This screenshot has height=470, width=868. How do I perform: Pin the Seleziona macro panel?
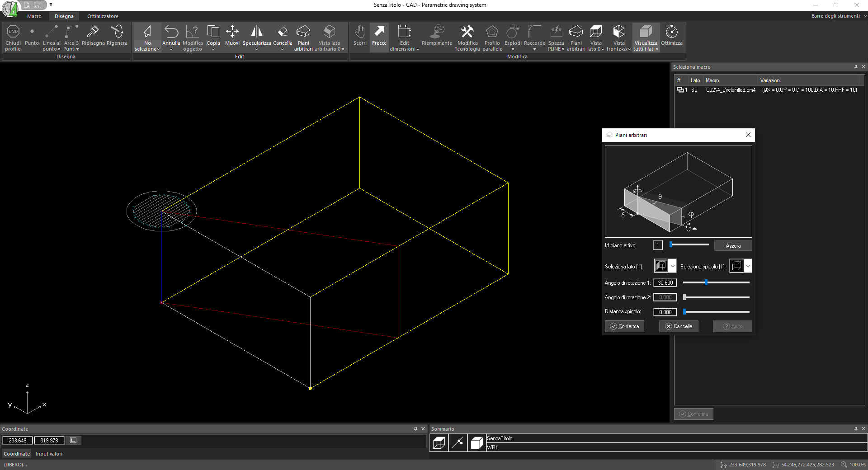pos(855,67)
